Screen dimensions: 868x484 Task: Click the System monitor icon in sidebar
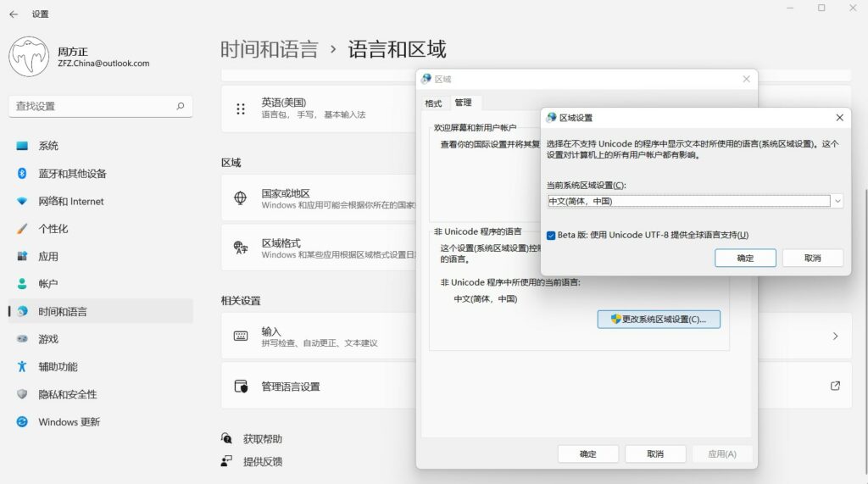point(22,146)
